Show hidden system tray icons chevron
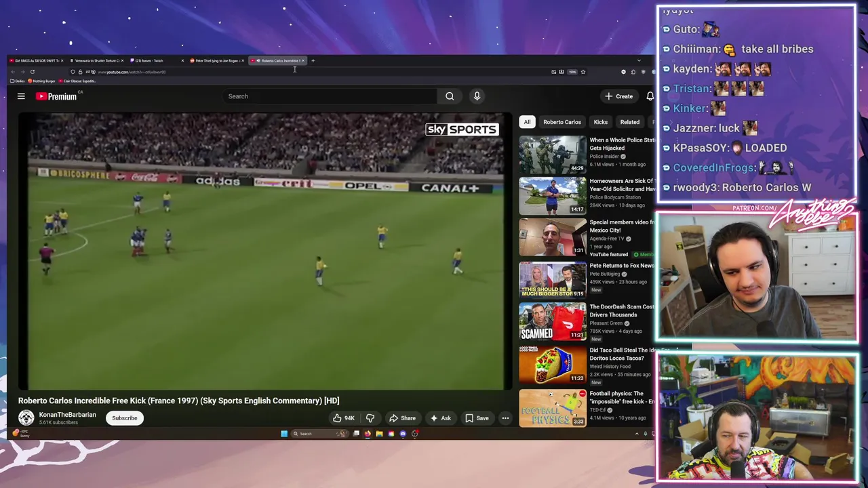 point(636,434)
